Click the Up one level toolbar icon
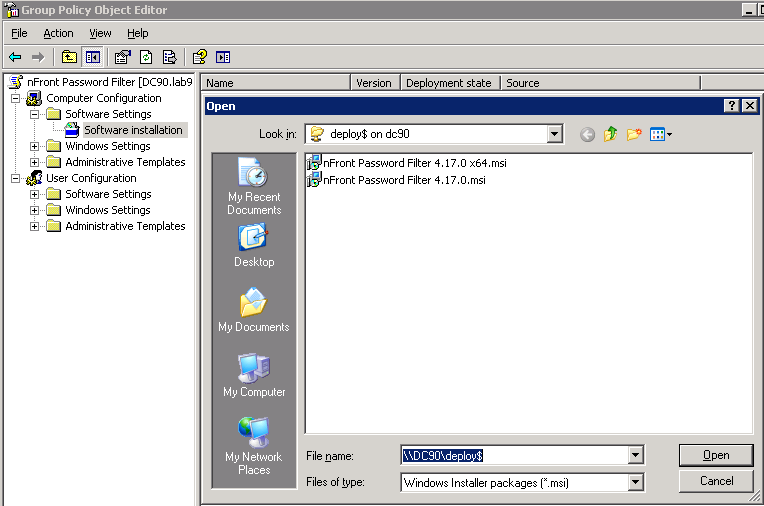Viewport: 764px width, 506px height. 69,58
